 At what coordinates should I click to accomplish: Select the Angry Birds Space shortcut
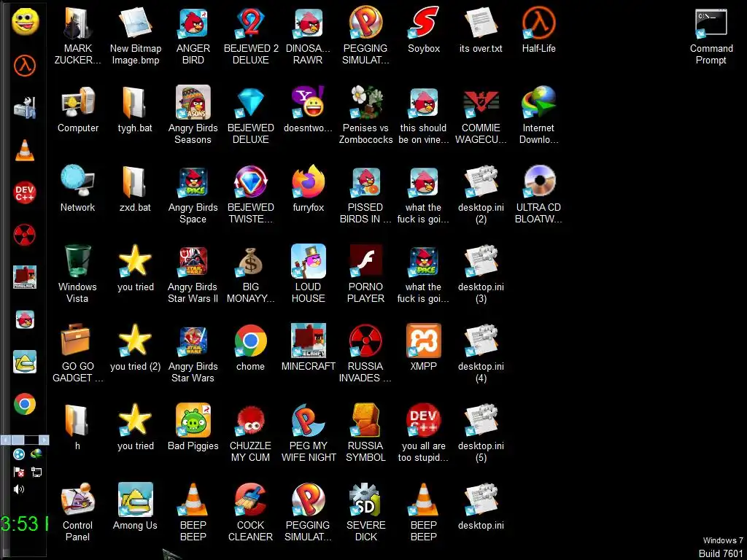tap(193, 195)
